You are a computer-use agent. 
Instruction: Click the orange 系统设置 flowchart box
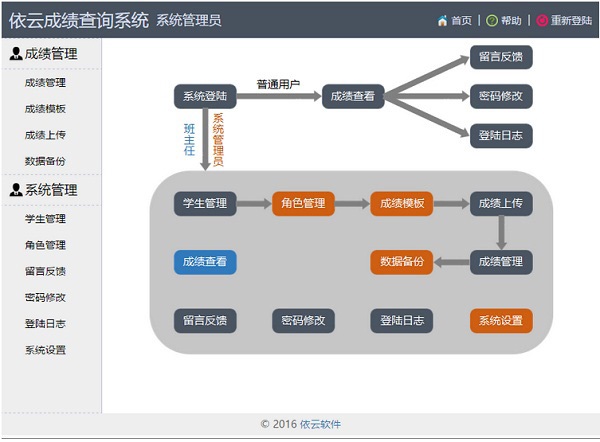pyautogui.click(x=501, y=321)
